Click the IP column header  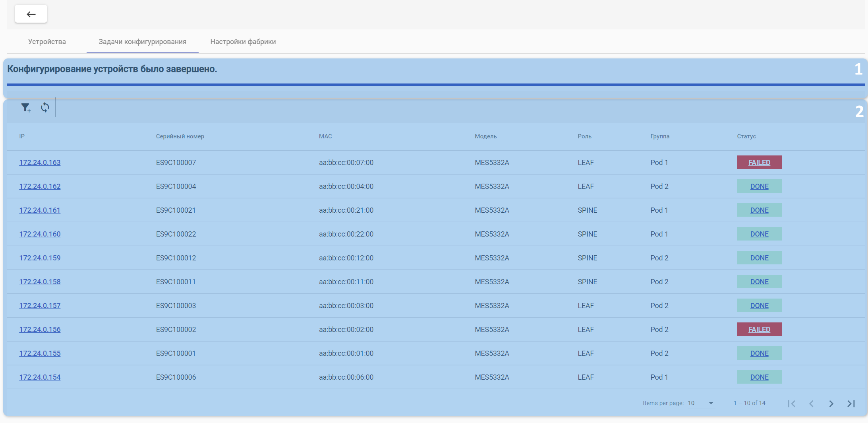pos(22,136)
